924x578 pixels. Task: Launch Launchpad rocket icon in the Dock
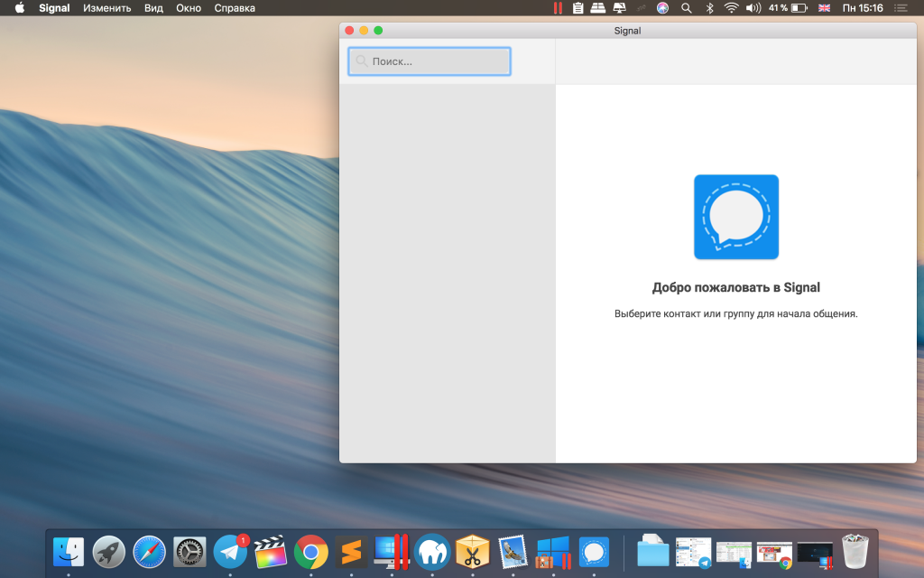click(109, 553)
